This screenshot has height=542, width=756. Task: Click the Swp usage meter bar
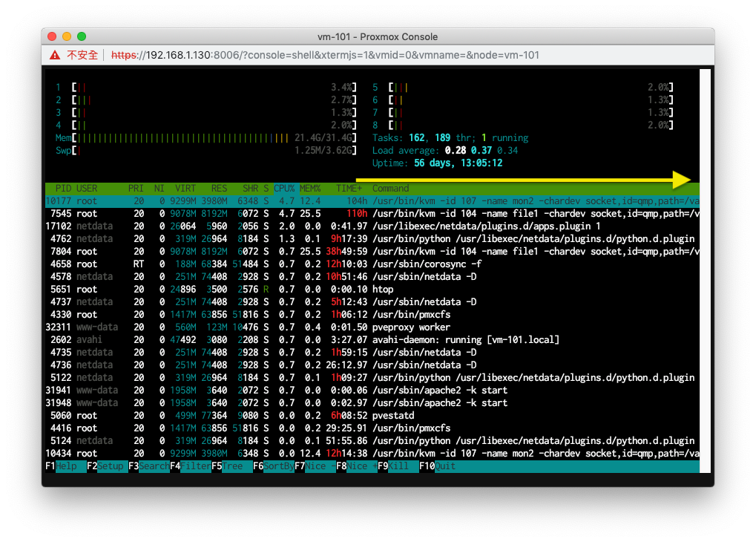coord(206,151)
